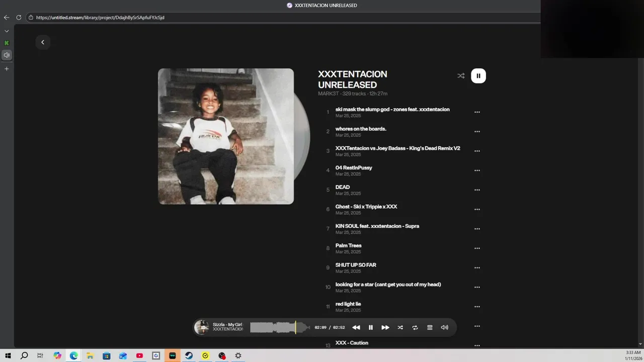Shuffle the project via icon beside title
Screen dimensions: 644x362
pos(461,76)
